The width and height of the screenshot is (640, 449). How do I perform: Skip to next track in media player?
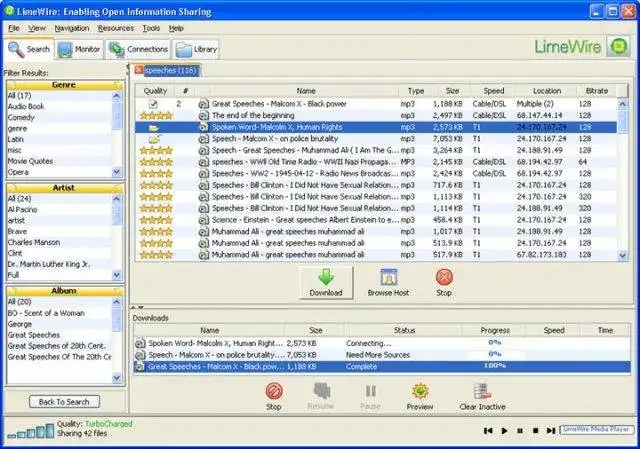click(x=551, y=431)
